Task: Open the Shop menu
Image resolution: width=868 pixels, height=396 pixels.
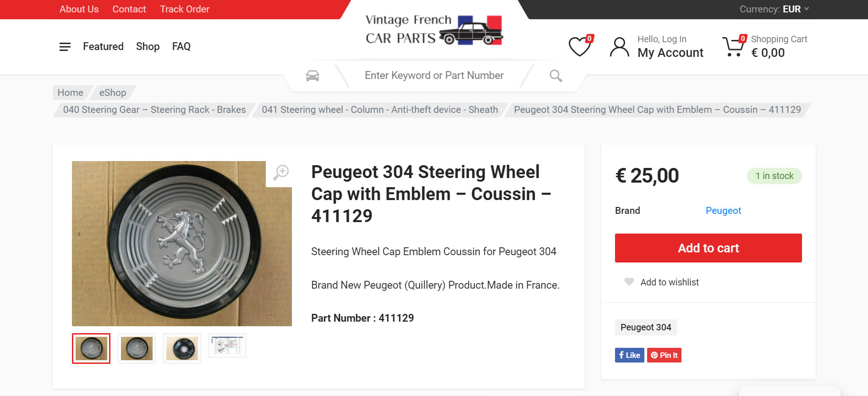Action: pyautogui.click(x=148, y=46)
